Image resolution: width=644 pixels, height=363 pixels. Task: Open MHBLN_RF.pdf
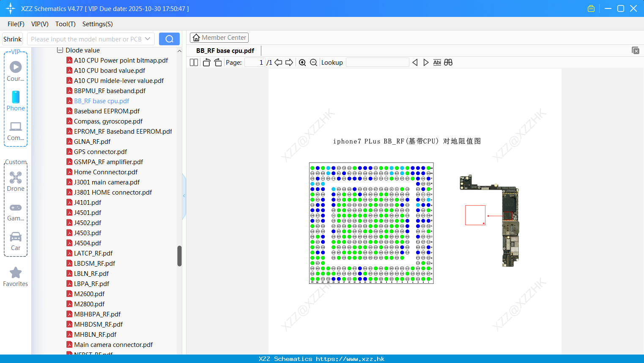tap(95, 335)
